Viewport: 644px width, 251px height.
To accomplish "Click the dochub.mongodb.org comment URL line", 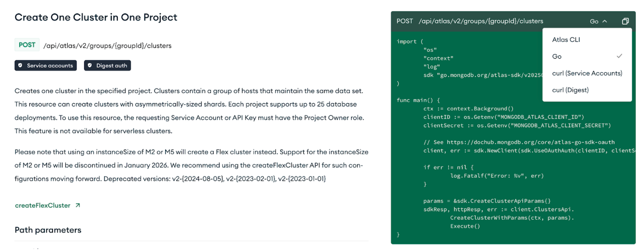I will click(519, 142).
